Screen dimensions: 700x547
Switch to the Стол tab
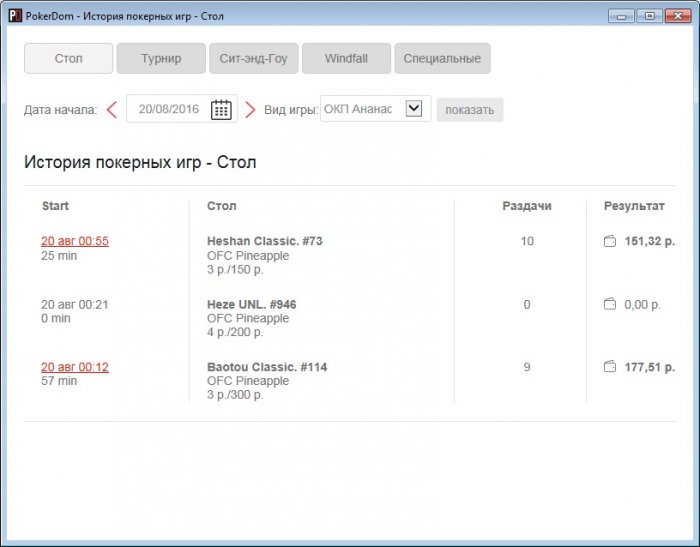pyautogui.click(x=68, y=58)
